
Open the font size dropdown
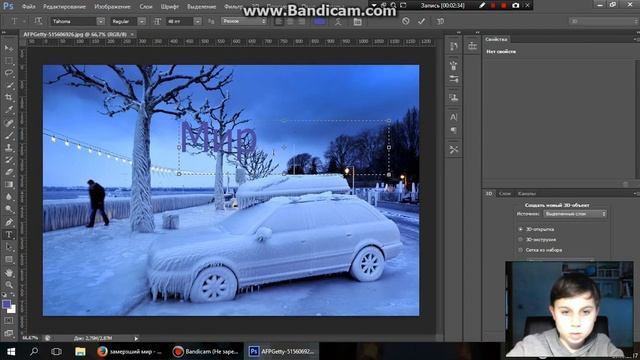pyautogui.click(x=197, y=21)
